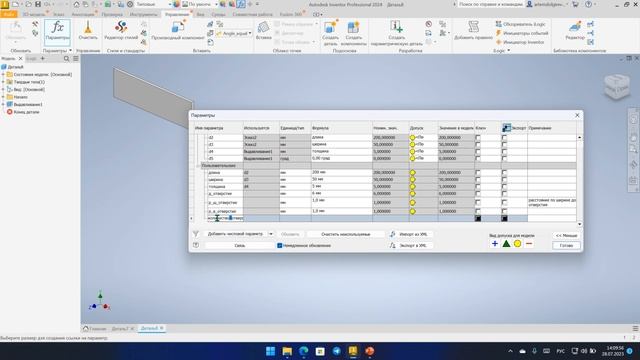Open the Inventor trigger tool
The height and width of the screenshot is (360, 640).
(x=520, y=42)
